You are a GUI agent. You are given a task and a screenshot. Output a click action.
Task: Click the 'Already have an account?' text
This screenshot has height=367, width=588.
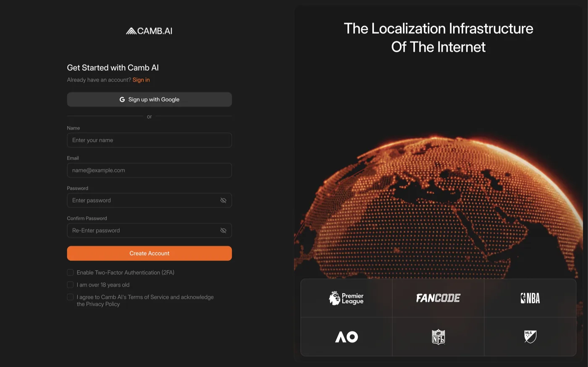(99, 80)
